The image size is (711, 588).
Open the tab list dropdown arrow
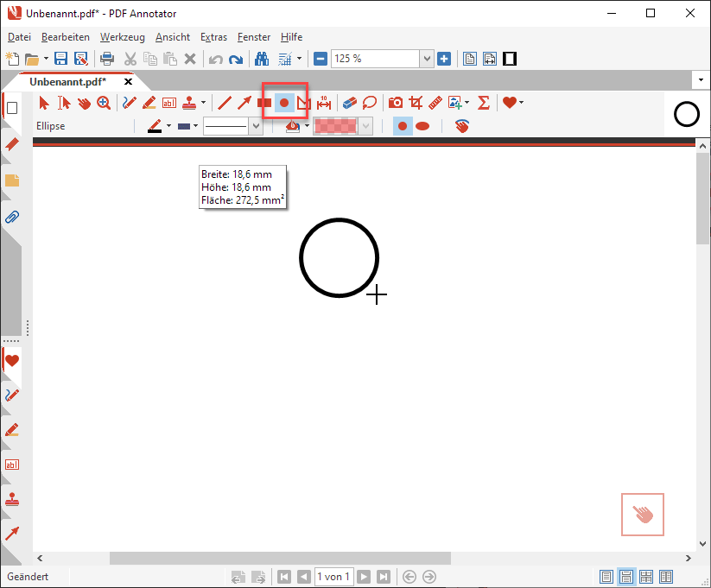pos(701,80)
